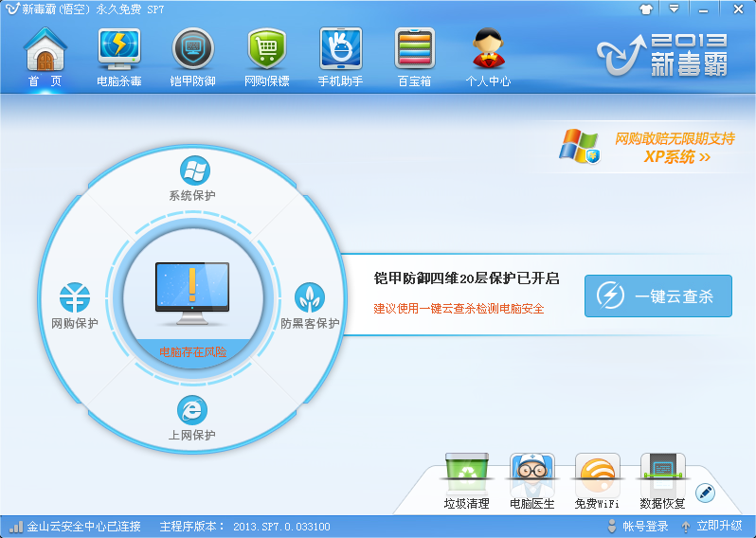The image size is (756, 538).
Task: Click main program version 2013.SP7.0.033100
Action: 245,527
